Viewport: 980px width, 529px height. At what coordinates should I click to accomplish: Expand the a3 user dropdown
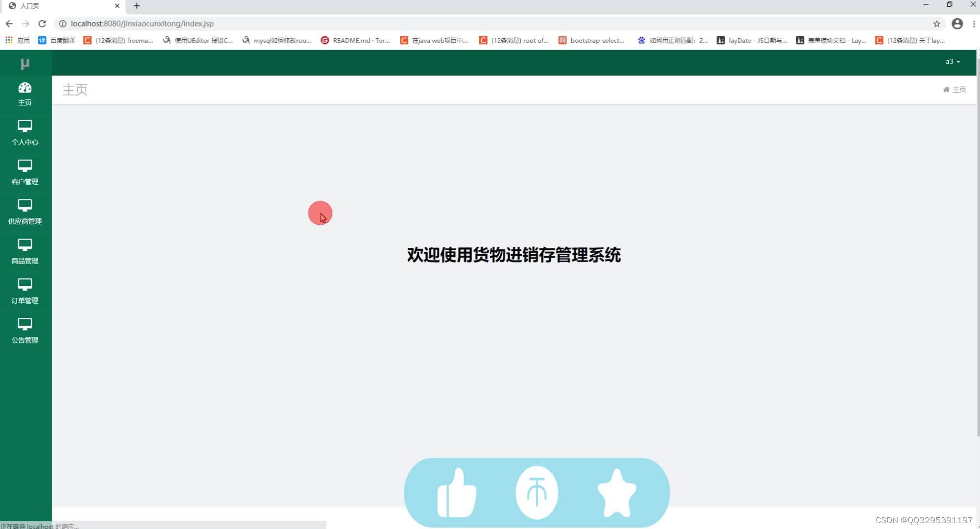click(x=953, y=62)
